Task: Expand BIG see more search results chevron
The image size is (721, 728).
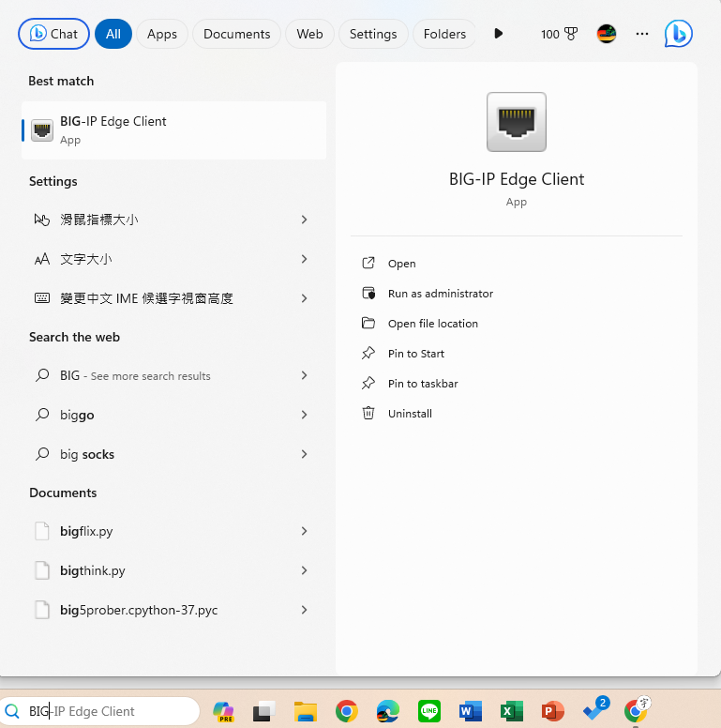Action: pos(304,375)
